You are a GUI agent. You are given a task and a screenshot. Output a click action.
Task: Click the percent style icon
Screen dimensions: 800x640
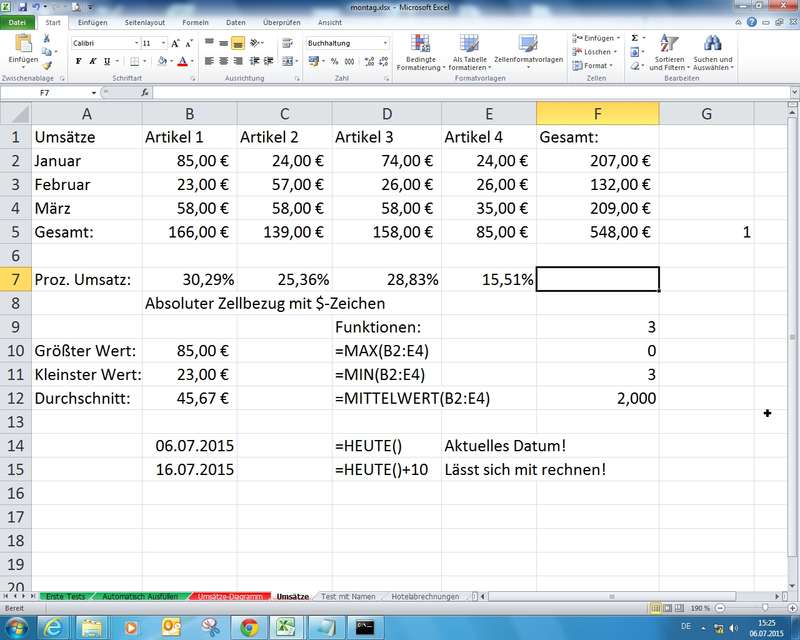pos(332,61)
